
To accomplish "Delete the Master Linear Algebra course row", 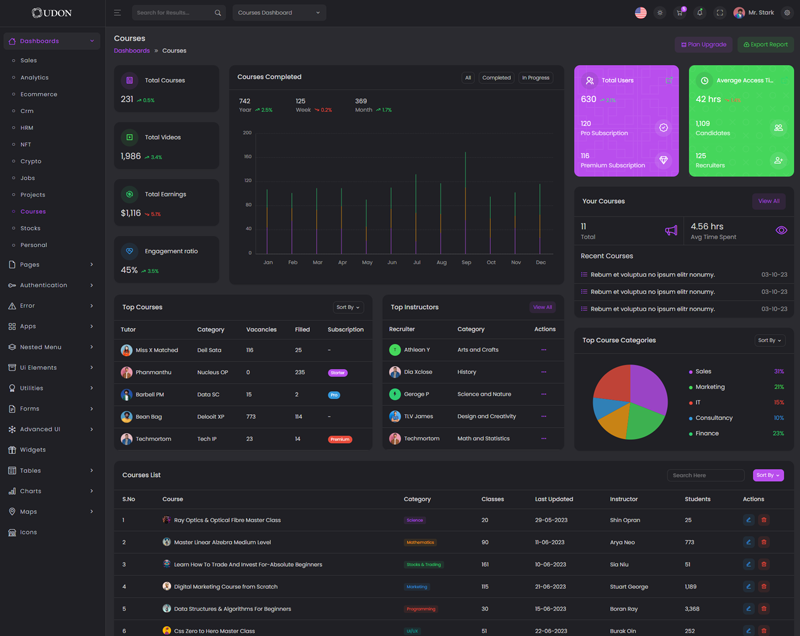I will click(764, 542).
